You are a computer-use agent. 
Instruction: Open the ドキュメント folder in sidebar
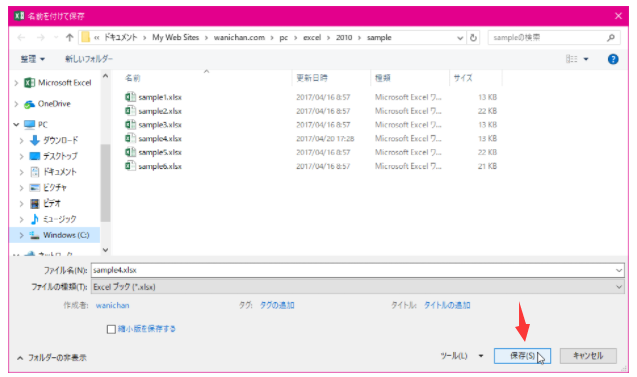pyautogui.click(x=60, y=172)
